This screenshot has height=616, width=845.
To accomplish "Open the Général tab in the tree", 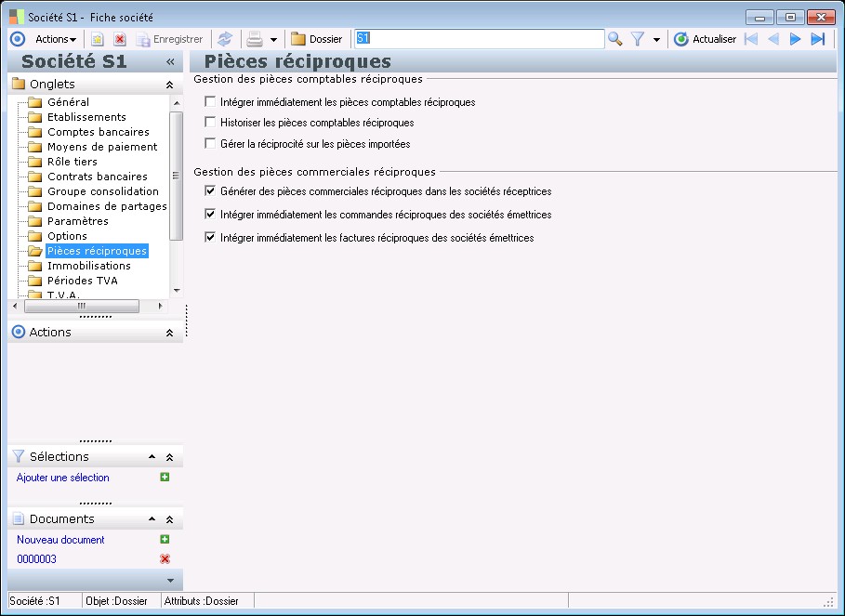I will pyautogui.click(x=68, y=102).
